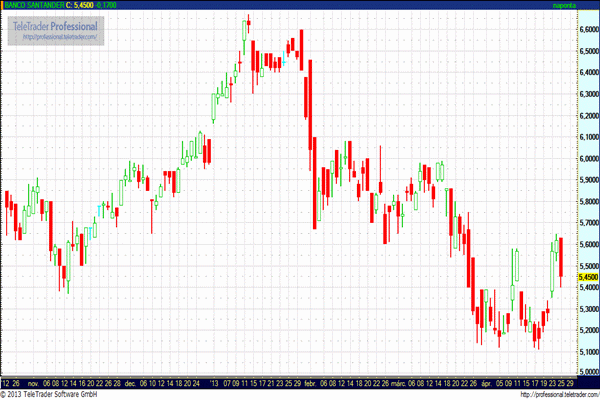The width and height of the screenshot is (600, 400).
Task: Click the -0,1700 change value in header
Action: point(105,6)
